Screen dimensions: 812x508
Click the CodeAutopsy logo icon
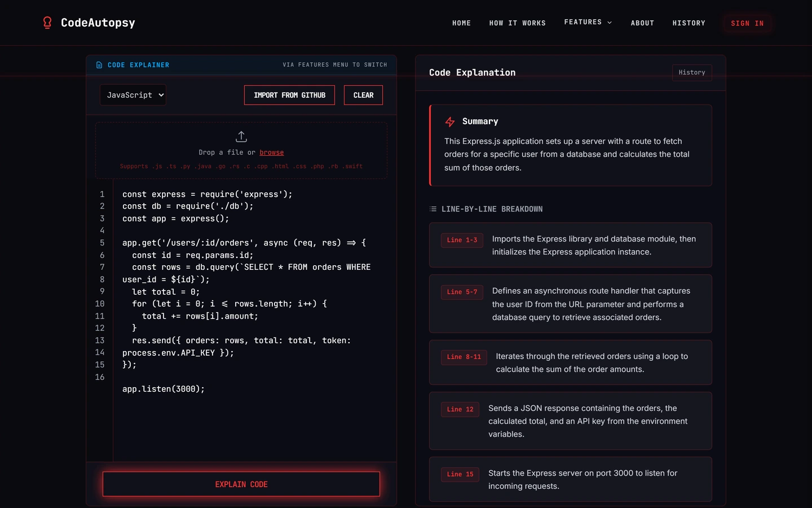coord(47,23)
